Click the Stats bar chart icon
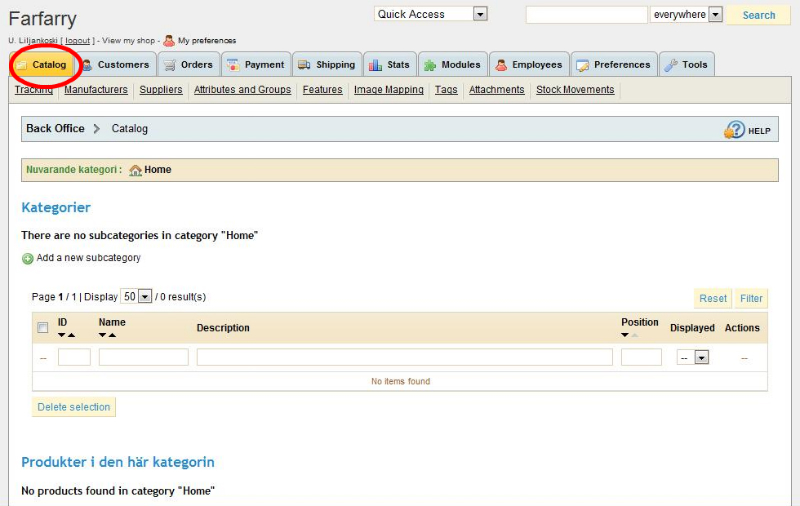 pos(376,65)
